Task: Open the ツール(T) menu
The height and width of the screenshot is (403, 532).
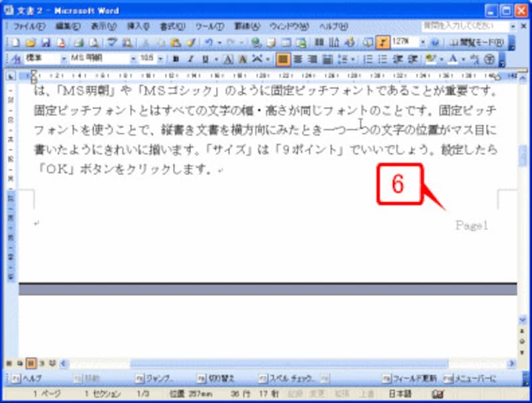Action: pos(209,26)
